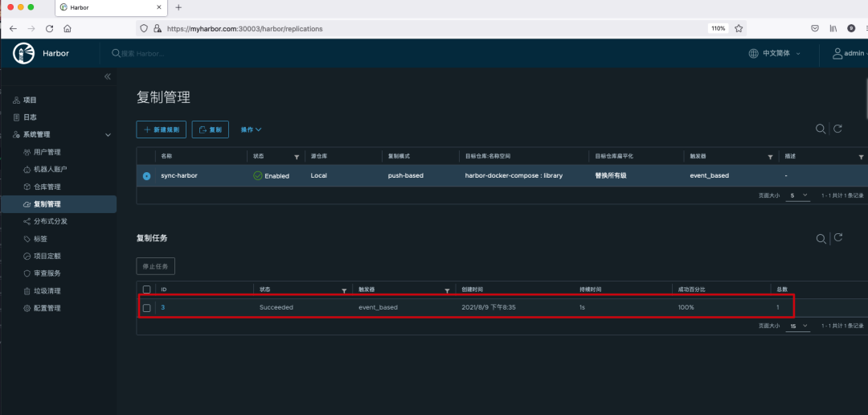Bookmark page with star icon
The image size is (868, 415).
pyautogui.click(x=739, y=28)
